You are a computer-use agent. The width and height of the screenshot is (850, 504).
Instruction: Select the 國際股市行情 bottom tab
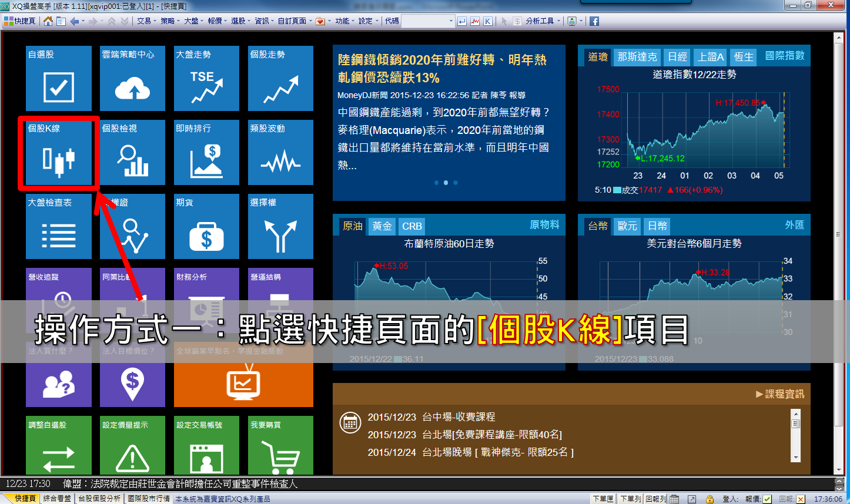pyautogui.click(x=149, y=499)
